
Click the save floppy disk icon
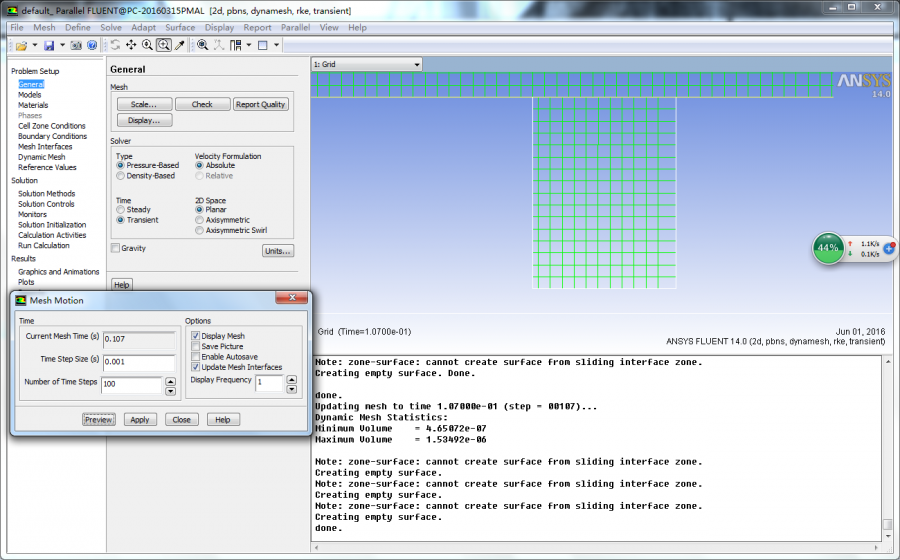point(49,45)
